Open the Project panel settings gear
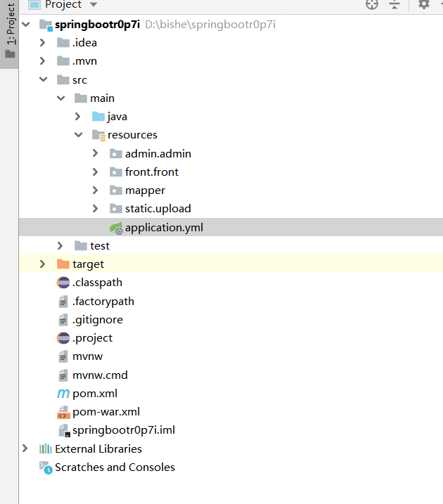Screen dimensions: 443x504 [423, 4]
